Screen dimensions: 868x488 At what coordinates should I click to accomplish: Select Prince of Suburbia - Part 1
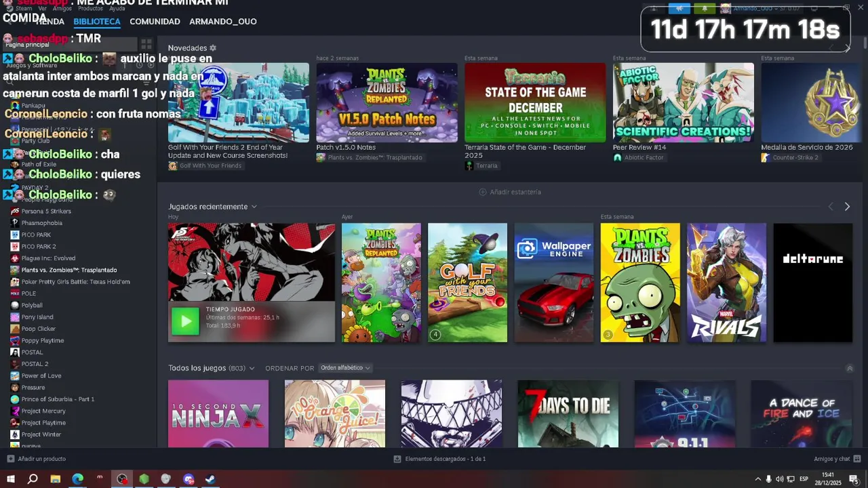(58, 399)
